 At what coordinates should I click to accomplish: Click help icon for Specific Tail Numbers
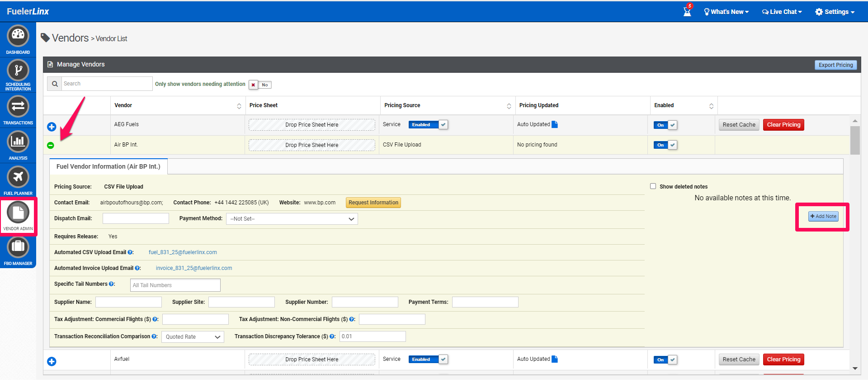point(112,284)
